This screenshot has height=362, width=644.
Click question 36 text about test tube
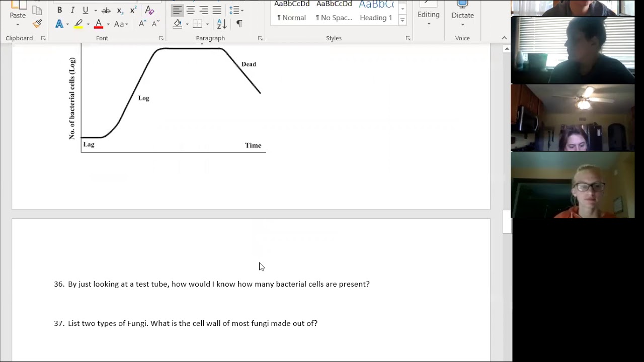219,284
